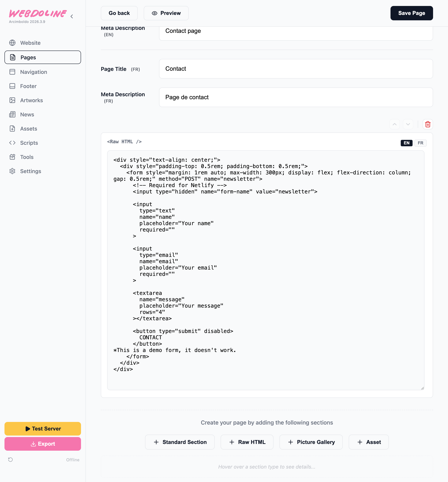Click the Website globe icon in sidebar
The image size is (448, 482).
(12, 43)
